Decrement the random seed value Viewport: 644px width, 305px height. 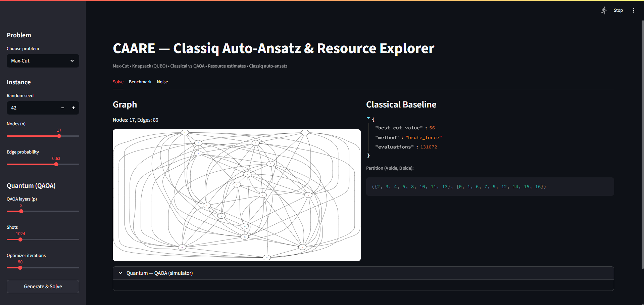pos(63,108)
